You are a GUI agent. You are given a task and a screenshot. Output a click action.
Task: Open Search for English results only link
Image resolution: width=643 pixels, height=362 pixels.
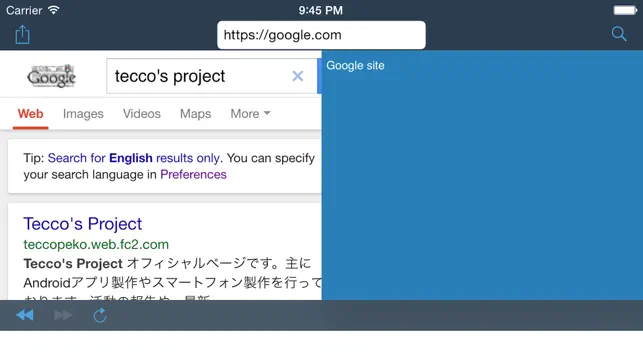pyautogui.click(x=134, y=158)
